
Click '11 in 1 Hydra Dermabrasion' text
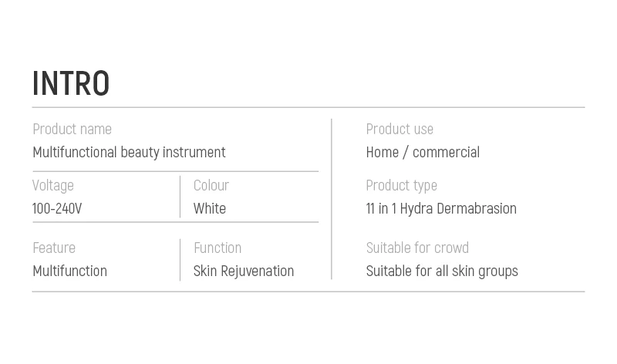tap(441, 208)
